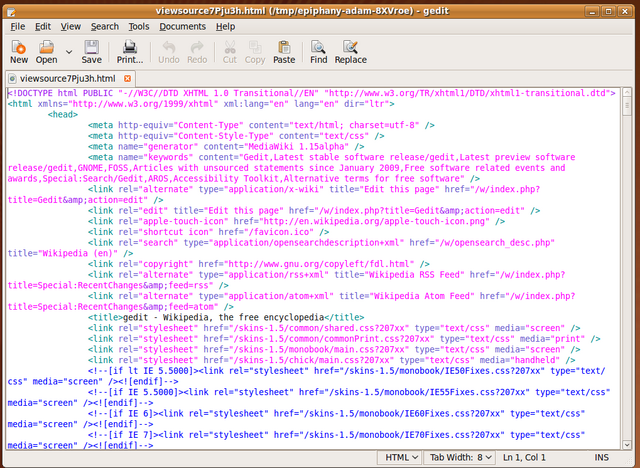The height and width of the screenshot is (468, 640).
Task: Open the View menu
Action: click(x=71, y=27)
